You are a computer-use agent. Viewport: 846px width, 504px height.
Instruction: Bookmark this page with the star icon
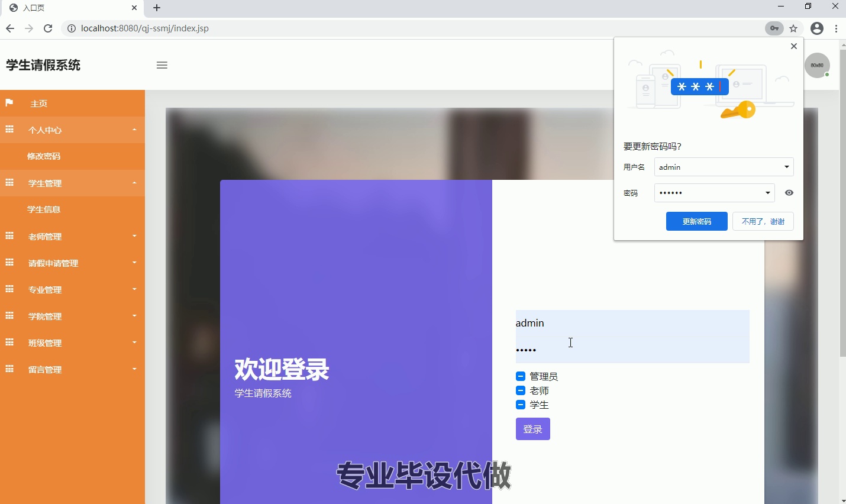[x=794, y=28]
